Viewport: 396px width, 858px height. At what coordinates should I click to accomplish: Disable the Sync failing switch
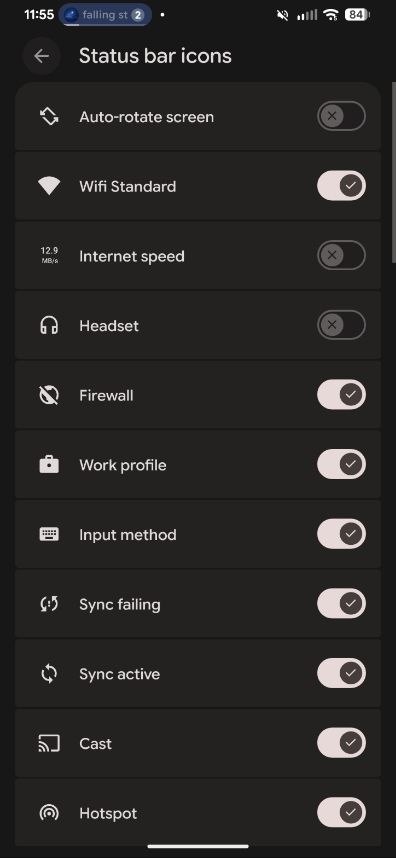click(x=341, y=604)
